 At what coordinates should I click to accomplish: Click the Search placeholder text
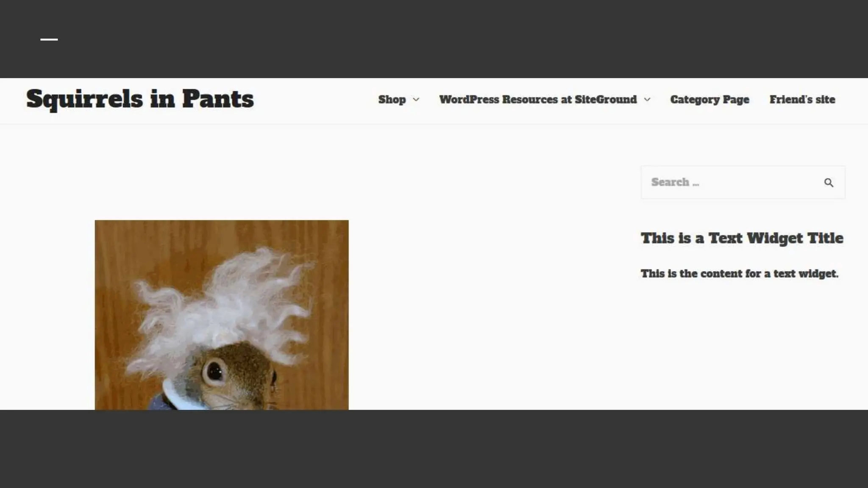[675, 182]
